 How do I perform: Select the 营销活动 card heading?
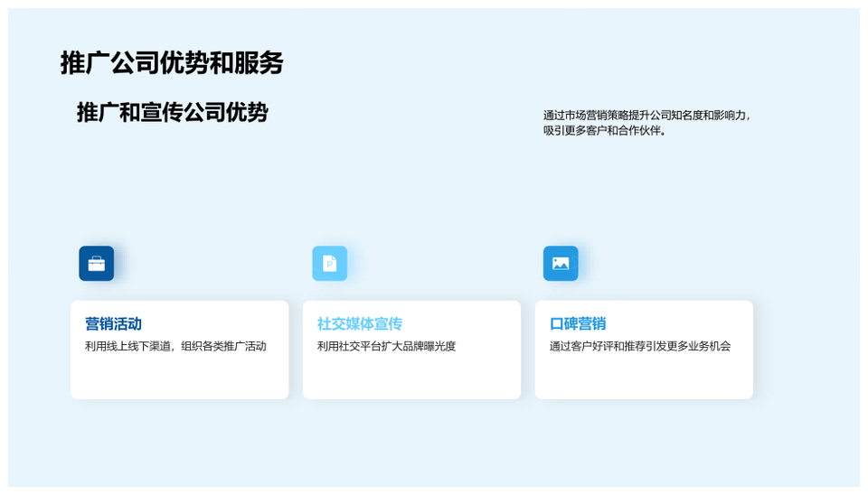(x=114, y=324)
